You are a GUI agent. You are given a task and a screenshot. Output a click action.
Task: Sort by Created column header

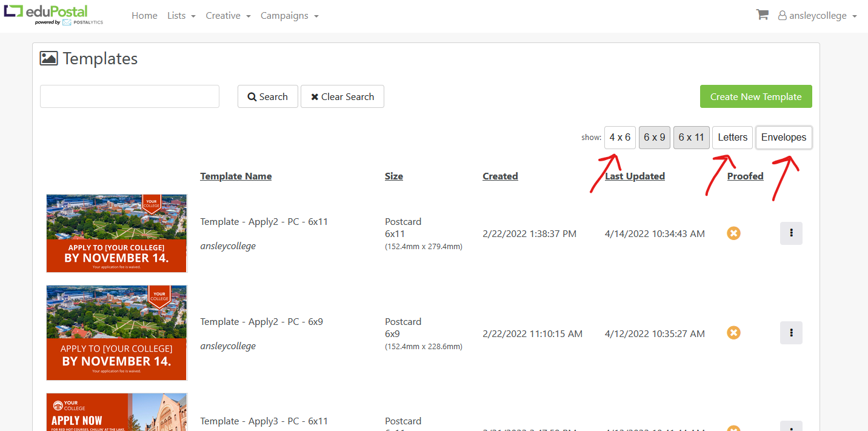click(x=500, y=176)
